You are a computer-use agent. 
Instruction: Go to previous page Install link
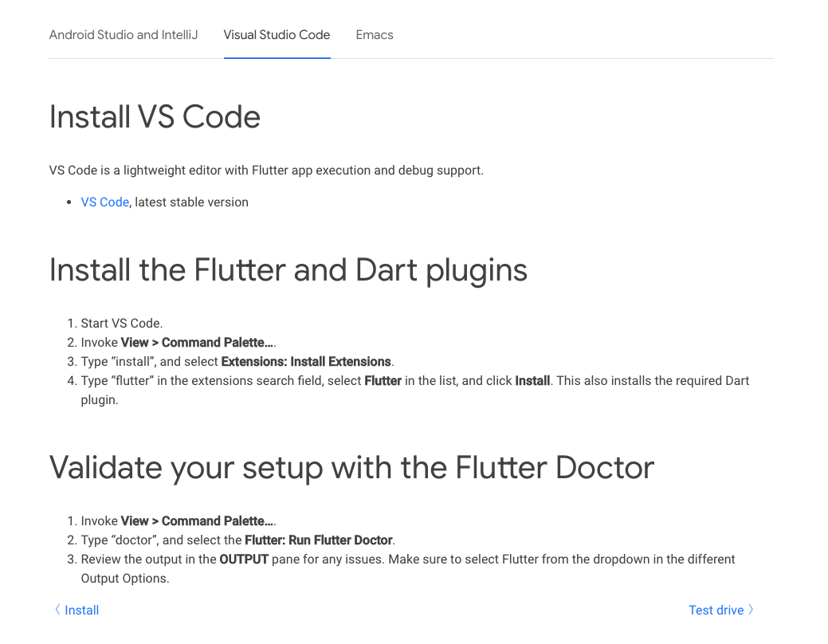pyautogui.click(x=81, y=611)
